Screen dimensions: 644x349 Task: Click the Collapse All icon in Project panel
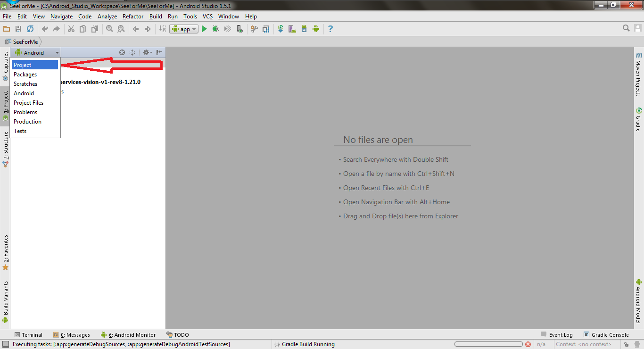click(132, 52)
